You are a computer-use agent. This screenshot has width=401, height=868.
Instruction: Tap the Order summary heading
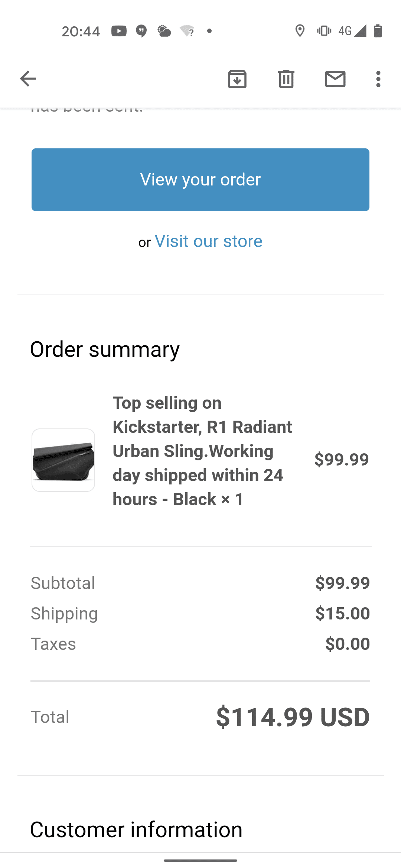105,349
